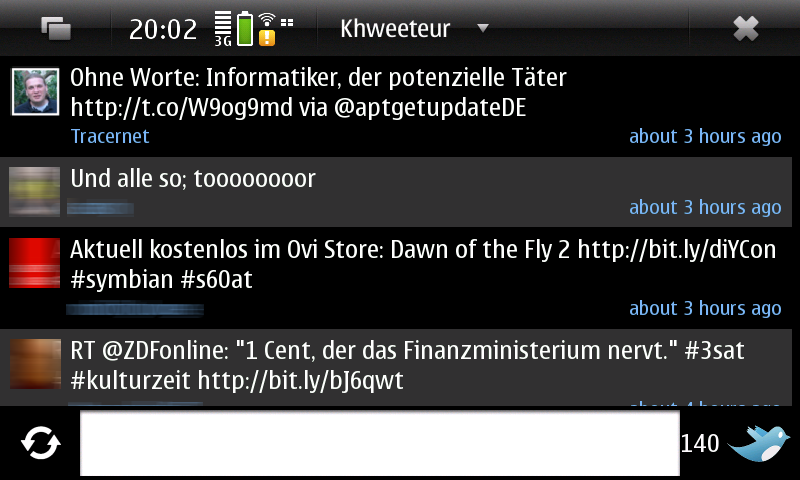The height and width of the screenshot is (480, 800).
Task: Select the RT @ZDFonline tweet
Action: tap(396, 368)
